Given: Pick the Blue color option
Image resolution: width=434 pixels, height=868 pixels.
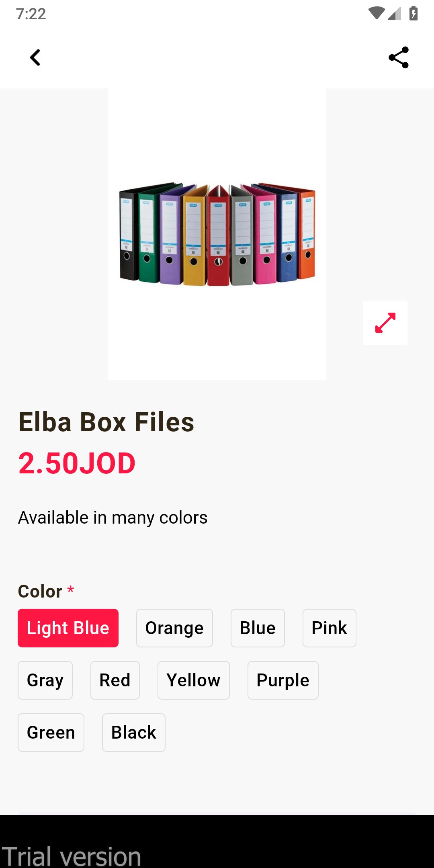Looking at the screenshot, I should pyautogui.click(x=258, y=628).
